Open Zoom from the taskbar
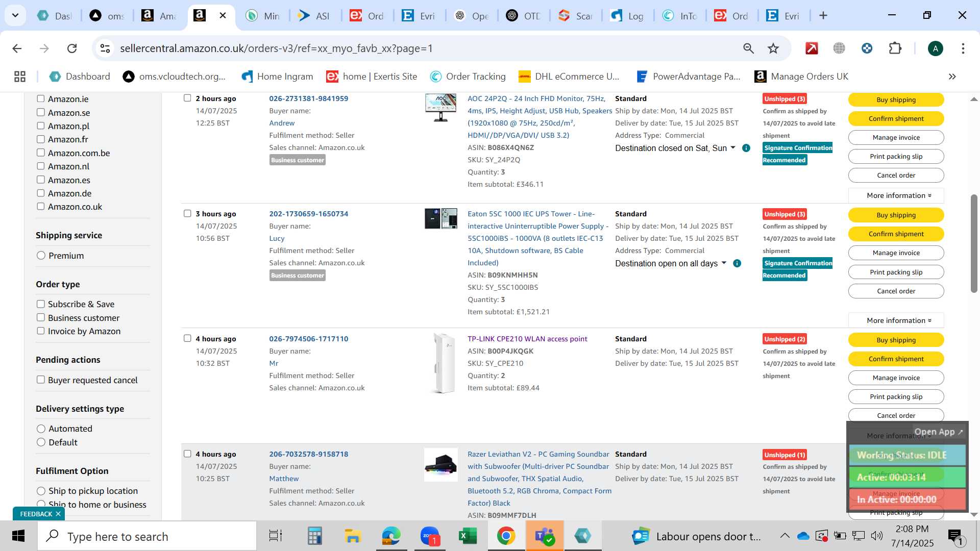Image resolution: width=980 pixels, height=551 pixels. point(429,536)
